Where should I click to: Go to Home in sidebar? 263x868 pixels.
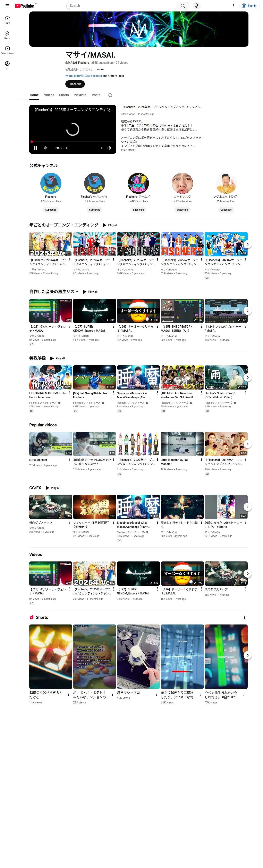[x=7, y=20]
